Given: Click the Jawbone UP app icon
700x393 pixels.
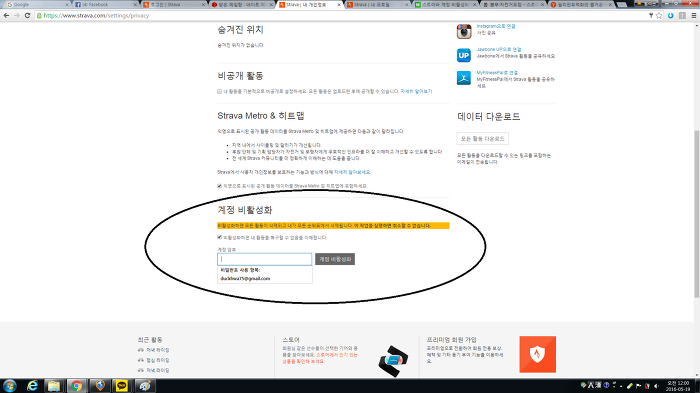Looking at the screenshot, I should [x=464, y=55].
